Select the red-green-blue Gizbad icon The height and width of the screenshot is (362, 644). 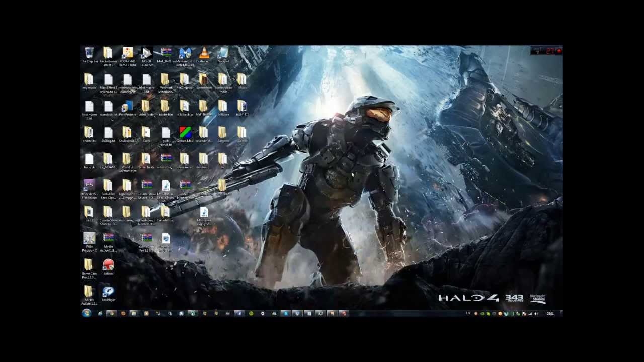pyautogui.click(x=185, y=133)
